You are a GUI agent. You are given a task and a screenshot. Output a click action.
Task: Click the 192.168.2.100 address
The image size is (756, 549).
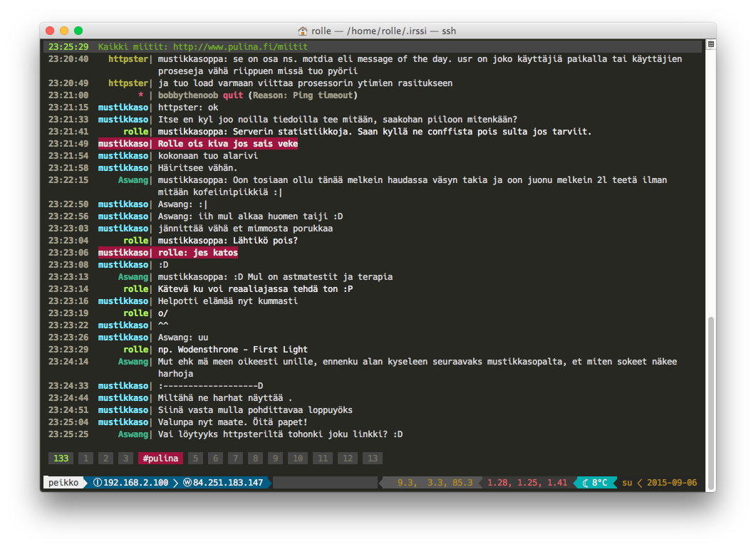pyautogui.click(x=136, y=483)
